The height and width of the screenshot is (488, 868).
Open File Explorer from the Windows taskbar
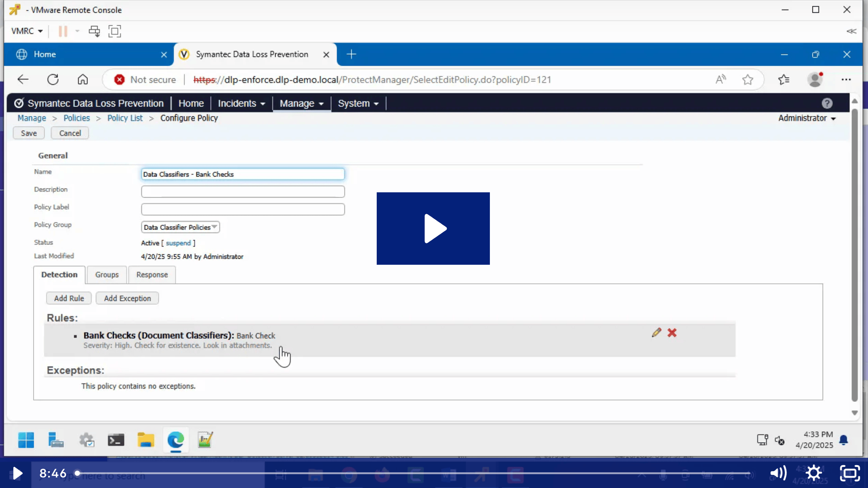(145, 440)
